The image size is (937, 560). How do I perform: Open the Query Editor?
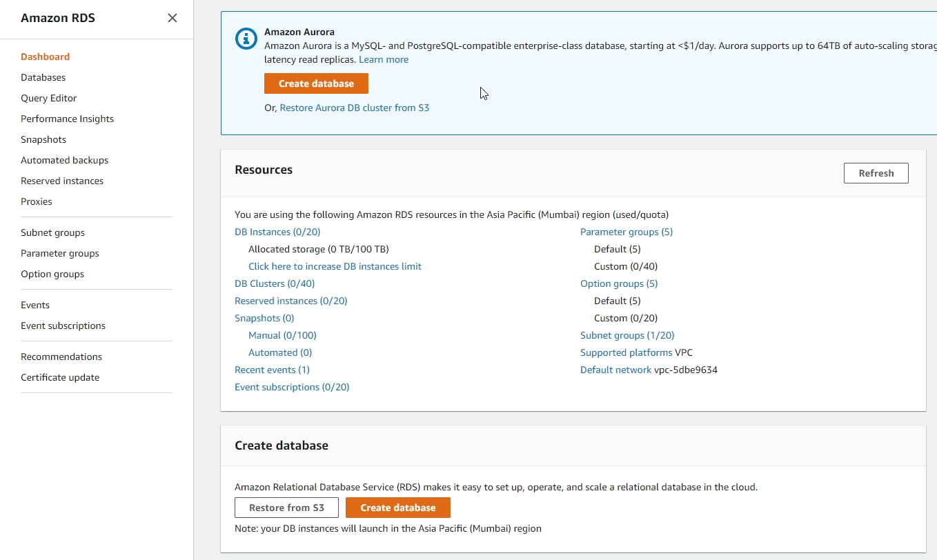(x=48, y=98)
